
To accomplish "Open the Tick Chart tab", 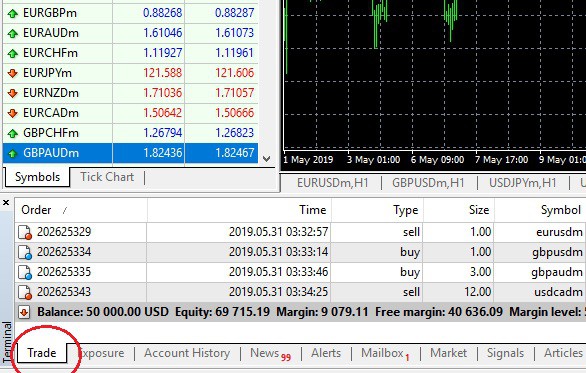I will point(107,177).
